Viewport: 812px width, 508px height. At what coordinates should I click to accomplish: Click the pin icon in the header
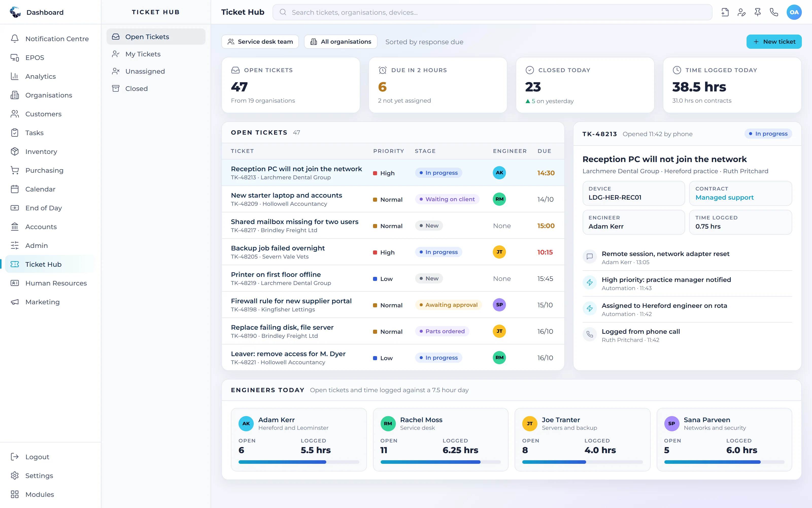coord(758,12)
